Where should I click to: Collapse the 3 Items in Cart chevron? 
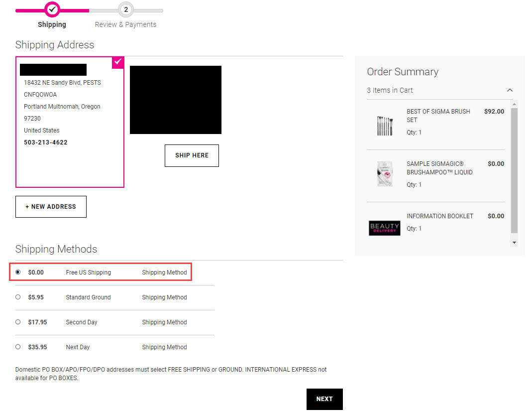(510, 90)
